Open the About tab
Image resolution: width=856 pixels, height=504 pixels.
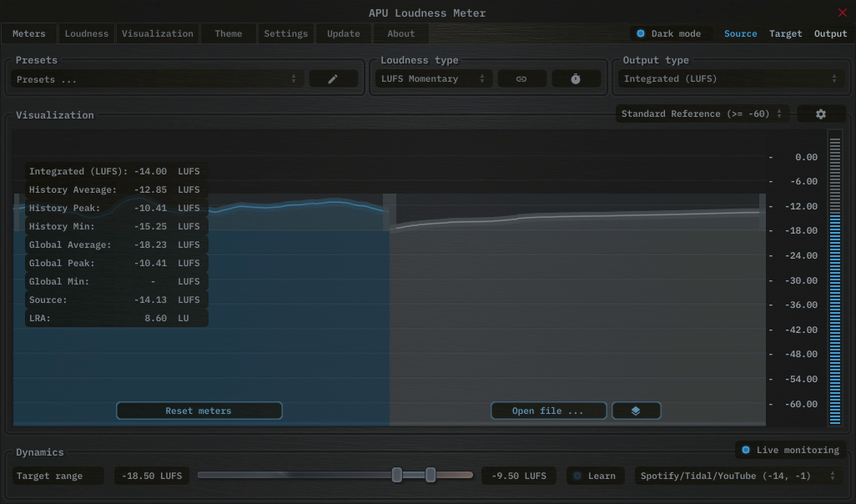(400, 33)
